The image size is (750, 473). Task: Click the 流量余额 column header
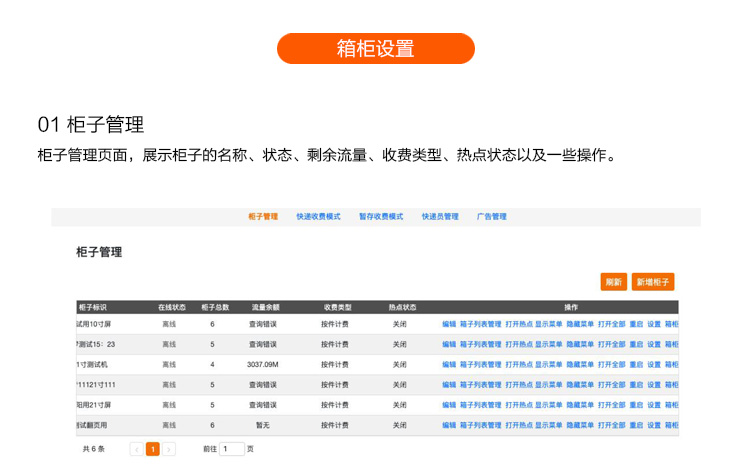click(x=265, y=307)
